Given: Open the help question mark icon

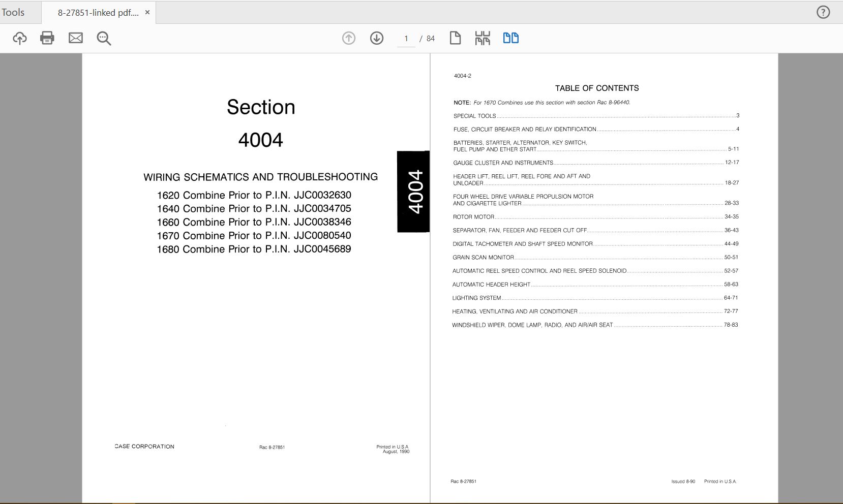Looking at the screenshot, I should click(823, 12).
